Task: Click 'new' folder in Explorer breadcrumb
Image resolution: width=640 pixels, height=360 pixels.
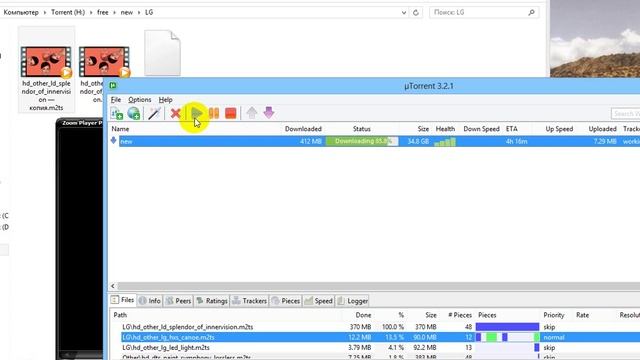Action: click(x=127, y=12)
